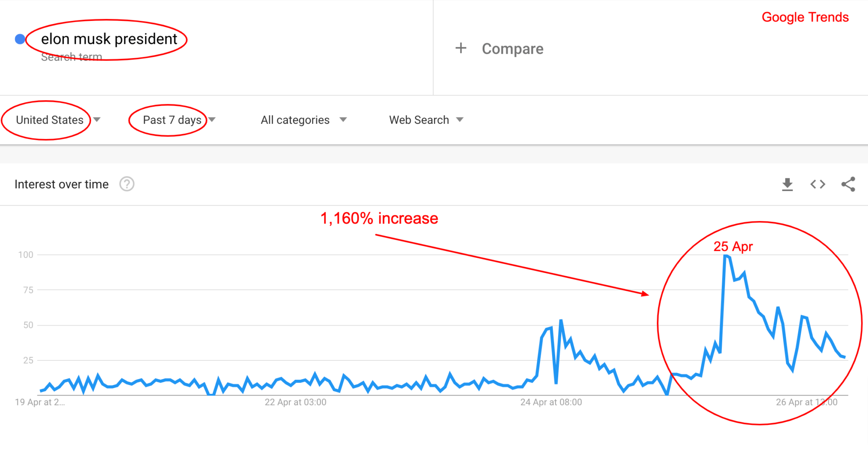Screen dimensions: 868x458
Task: Click the plus icon next to Compare
Action: click(461, 48)
